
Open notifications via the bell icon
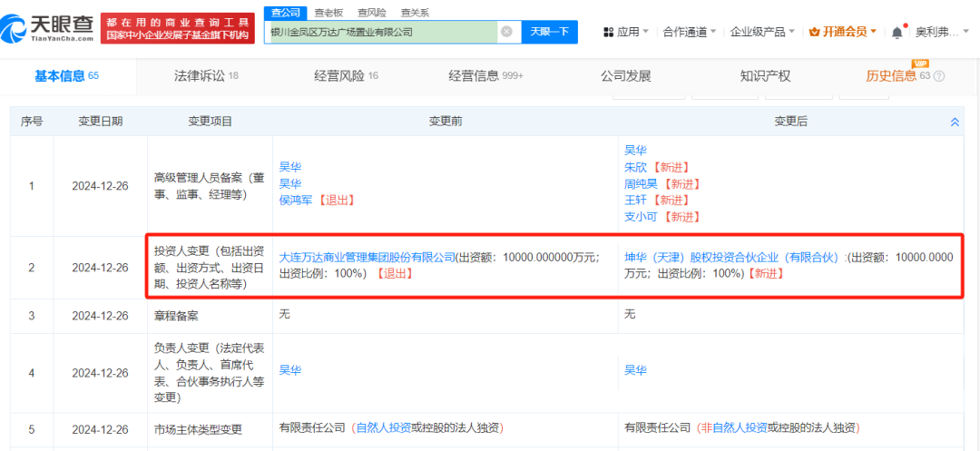point(897,32)
